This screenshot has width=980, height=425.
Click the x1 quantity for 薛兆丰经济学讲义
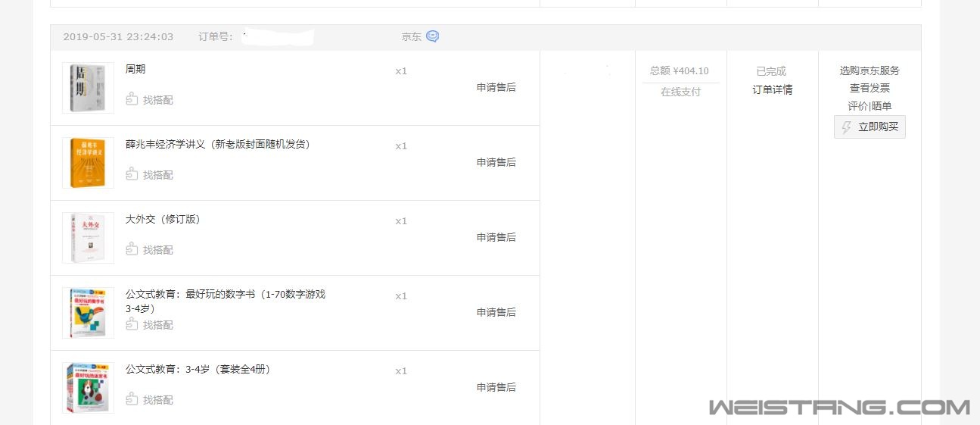point(401,146)
